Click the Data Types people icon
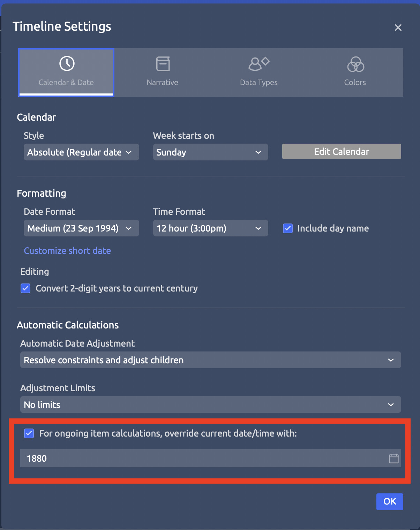The height and width of the screenshot is (530, 420). click(x=259, y=63)
